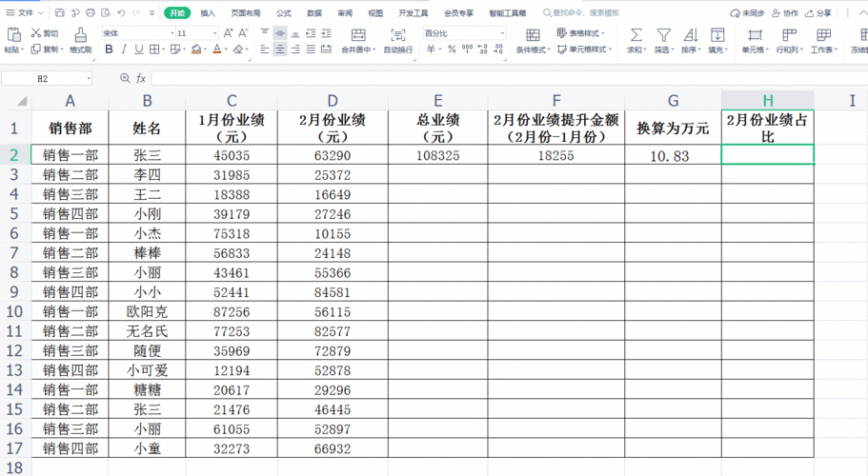Click the command search box 查找命令
This screenshot has width=868, height=476.
click(580, 12)
